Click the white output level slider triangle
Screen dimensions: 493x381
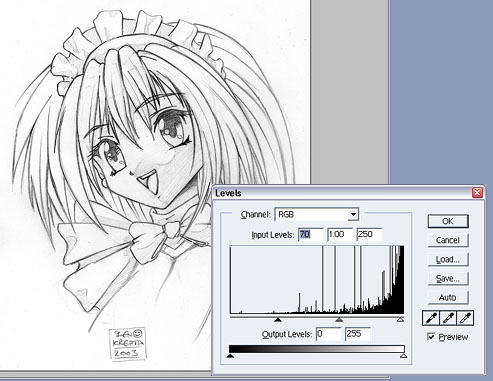[x=404, y=356]
